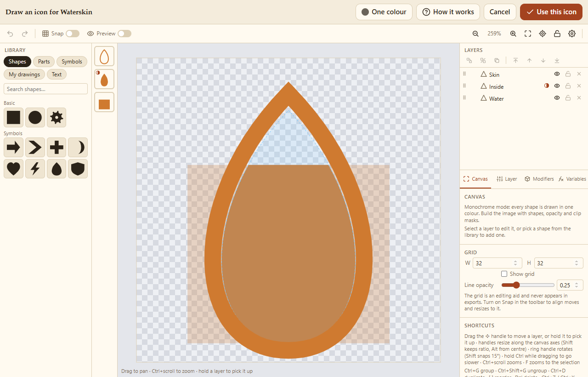Click the Search shapes input field
This screenshot has width=588, height=377.
[x=45, y=89]
